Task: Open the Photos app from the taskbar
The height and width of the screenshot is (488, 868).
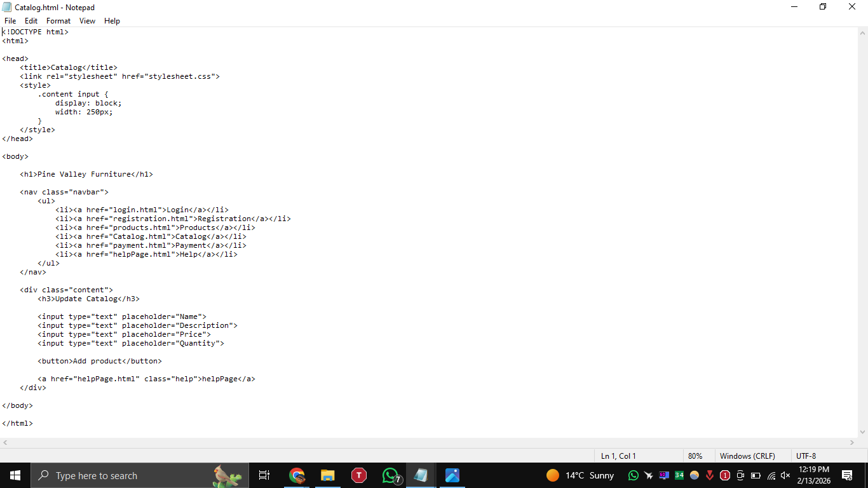Action: [x=452, y=475]
